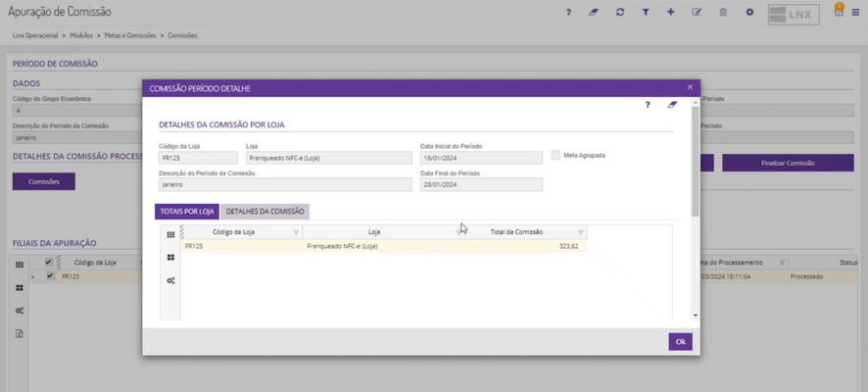
Task: Click the trash delete icon in top toolbar
Action: click(722, 12)
